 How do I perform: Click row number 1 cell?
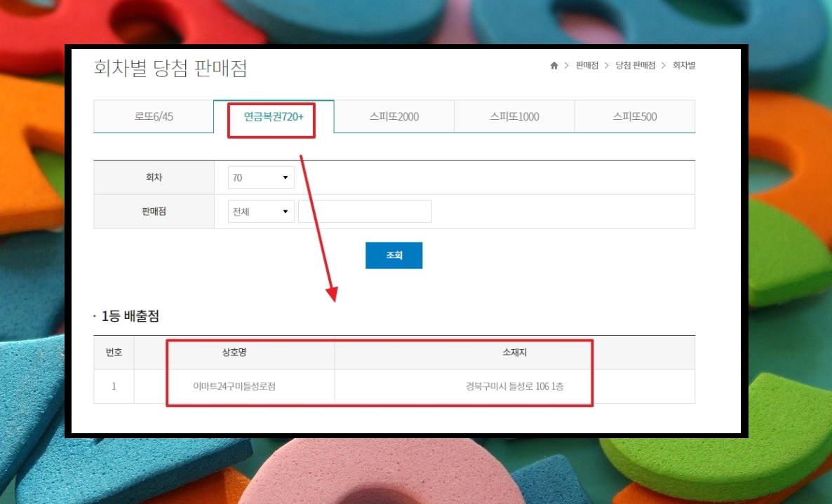114,386
